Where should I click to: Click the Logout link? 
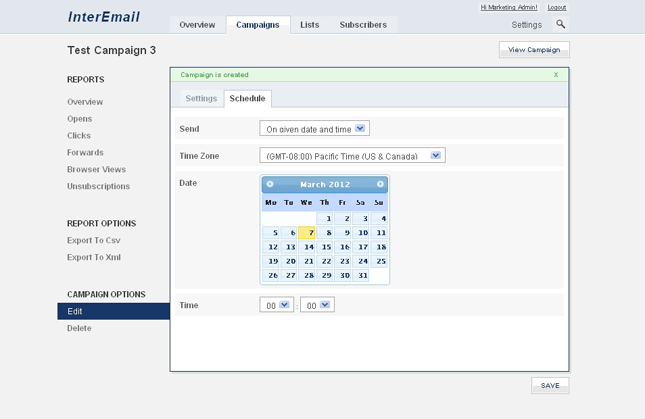(556, 7)
